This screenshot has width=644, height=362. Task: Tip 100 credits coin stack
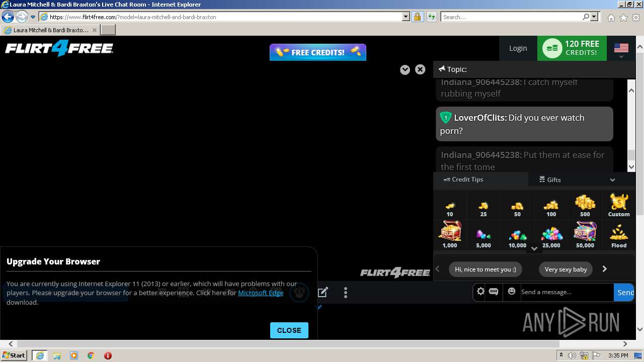click(551, 204)
